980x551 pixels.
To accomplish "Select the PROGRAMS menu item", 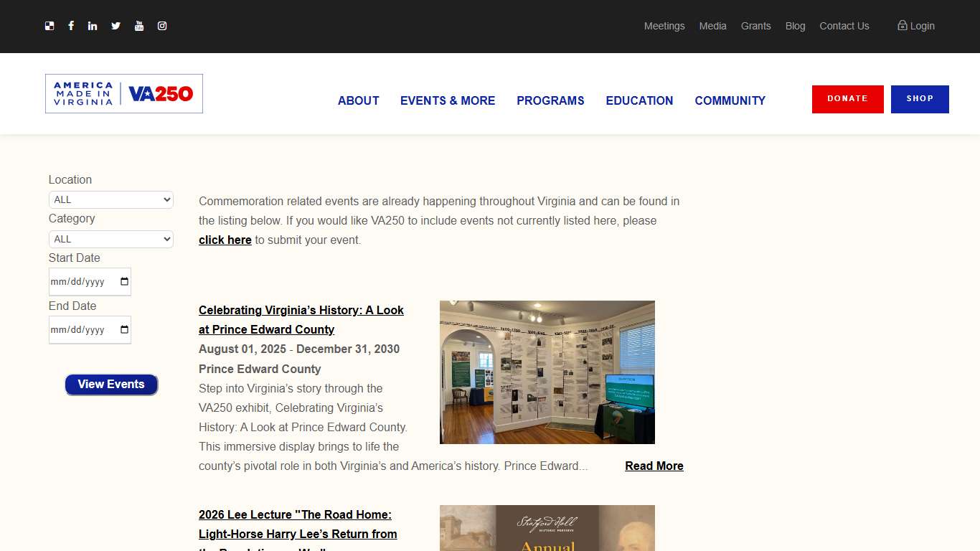I will pyautogui.click(x=550, y=100).
